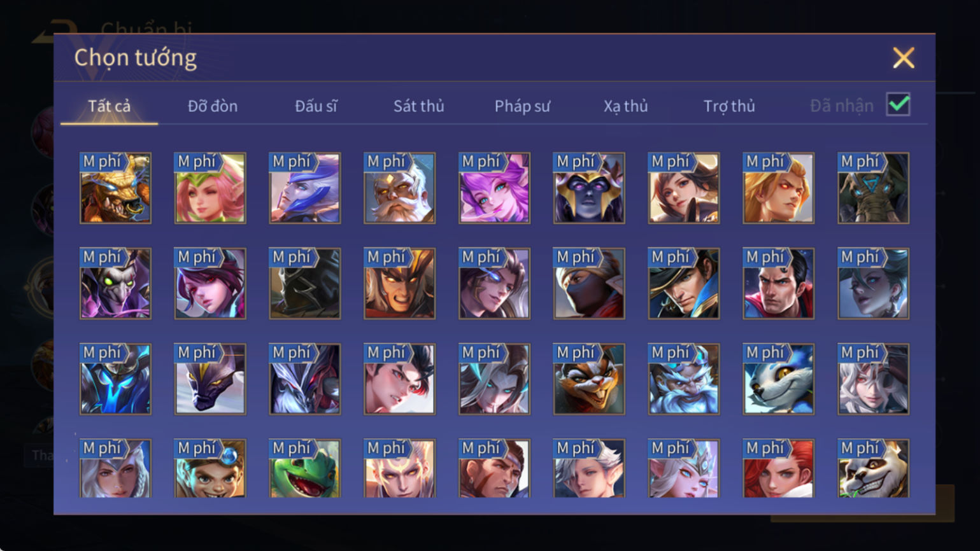This screenshot has height=551, width=980.
Task: Choose the Superman hero with red cape
Action: pyautogui.click(x=778, y=284)
